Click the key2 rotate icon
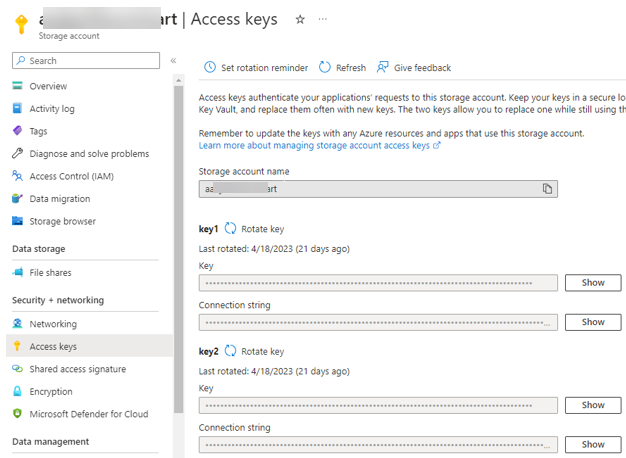The image size is (626, 458). [x=230, y=351]
